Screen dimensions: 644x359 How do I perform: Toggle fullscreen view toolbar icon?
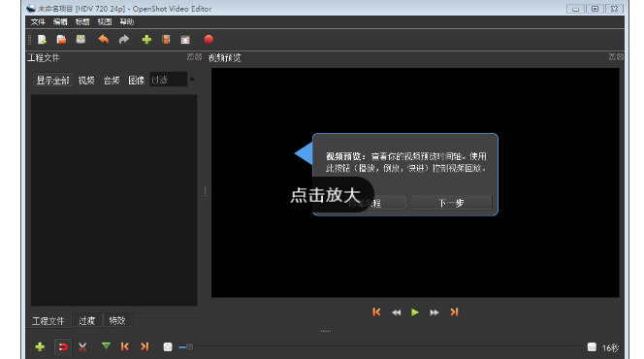click(x=185, y=40)
